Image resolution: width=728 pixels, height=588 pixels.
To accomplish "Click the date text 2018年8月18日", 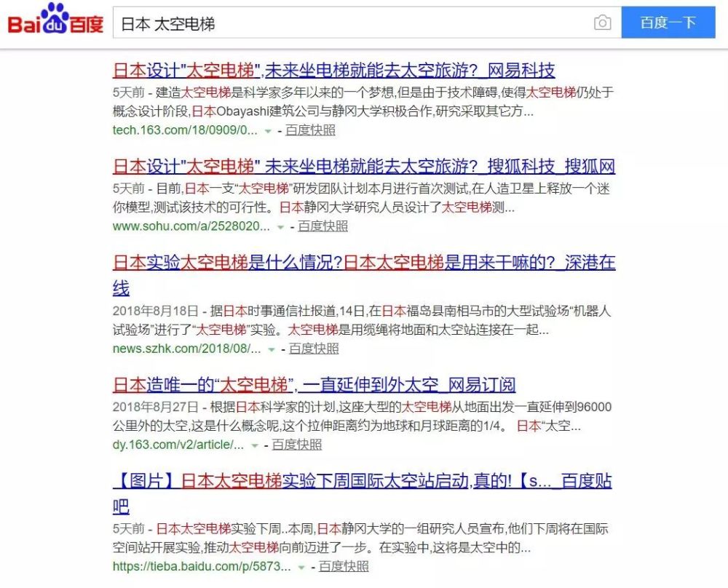I will 155,311.
